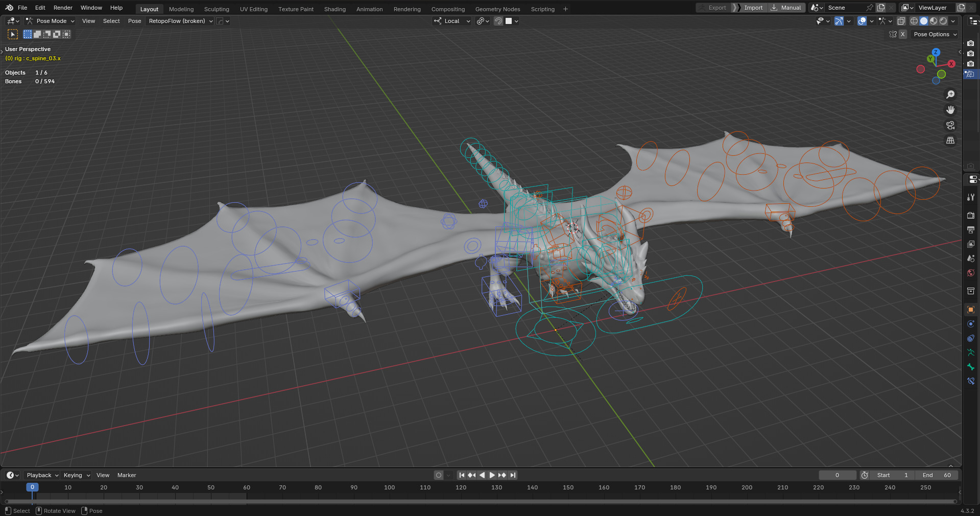Screen dimensions: 980x516
Task: Open the Pose menu in viewport header
Action: 135,21
